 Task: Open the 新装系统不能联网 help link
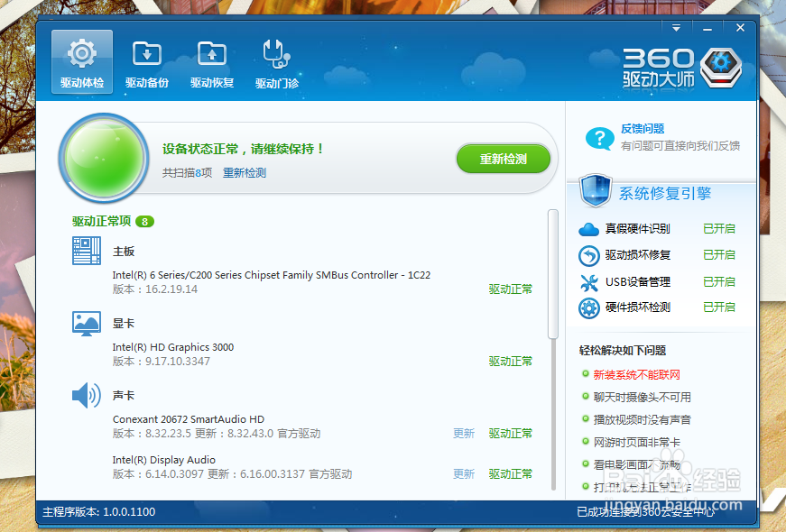click(636, 375)
